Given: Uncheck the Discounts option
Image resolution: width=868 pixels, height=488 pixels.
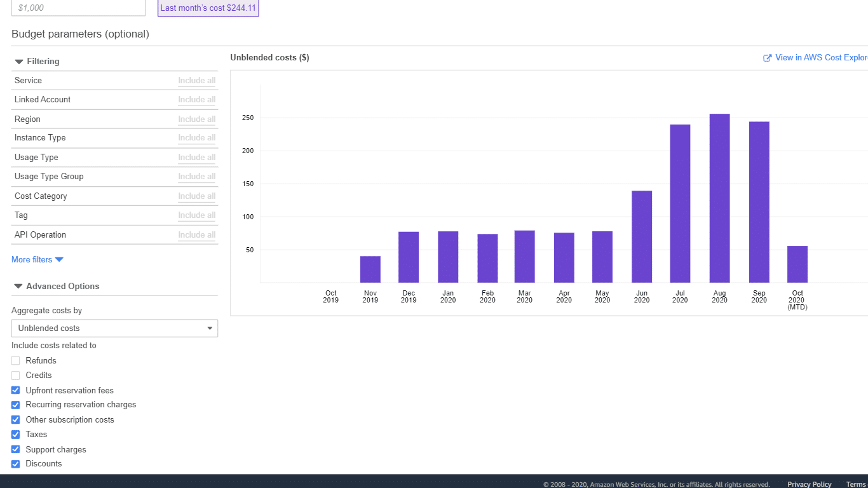Looking at the screenshot, I should (15, 463).
